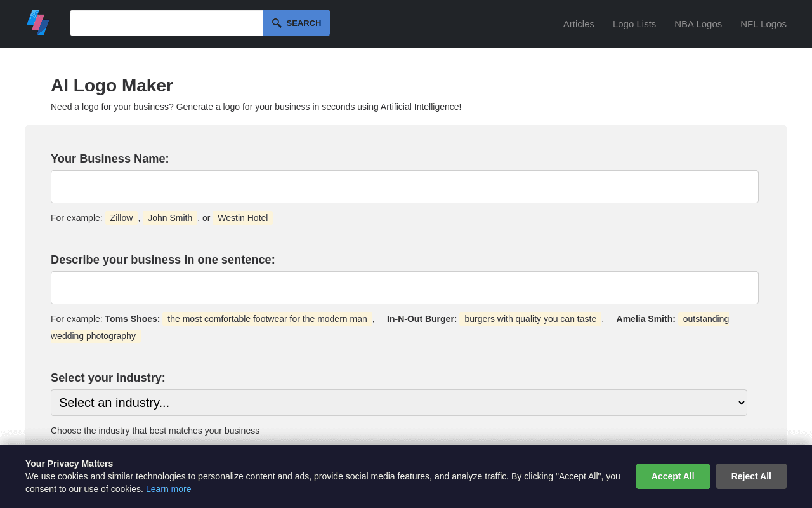Click the Your Business Name input field

405,187
